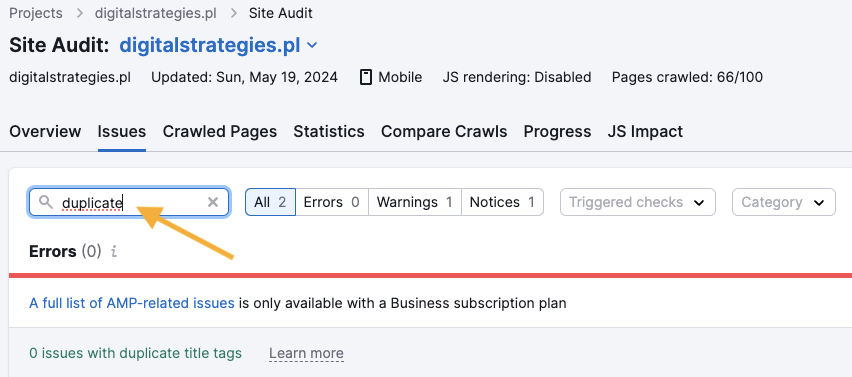Select the Notices filter
This screenshot has width=852, height=377.
pyautogui.click(x=502, y=202)
